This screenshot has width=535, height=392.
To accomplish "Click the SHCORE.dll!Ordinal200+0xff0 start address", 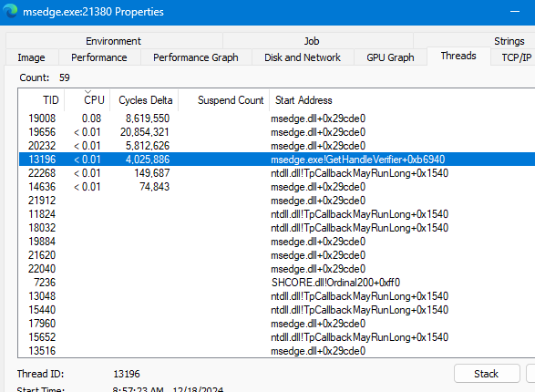I will [335, 282].
